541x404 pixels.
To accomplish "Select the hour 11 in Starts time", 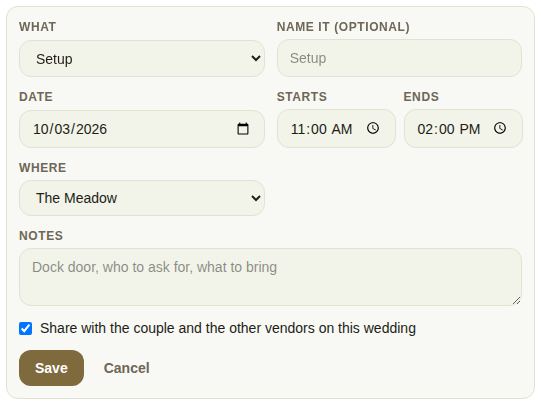I will [x=298, y=129].
